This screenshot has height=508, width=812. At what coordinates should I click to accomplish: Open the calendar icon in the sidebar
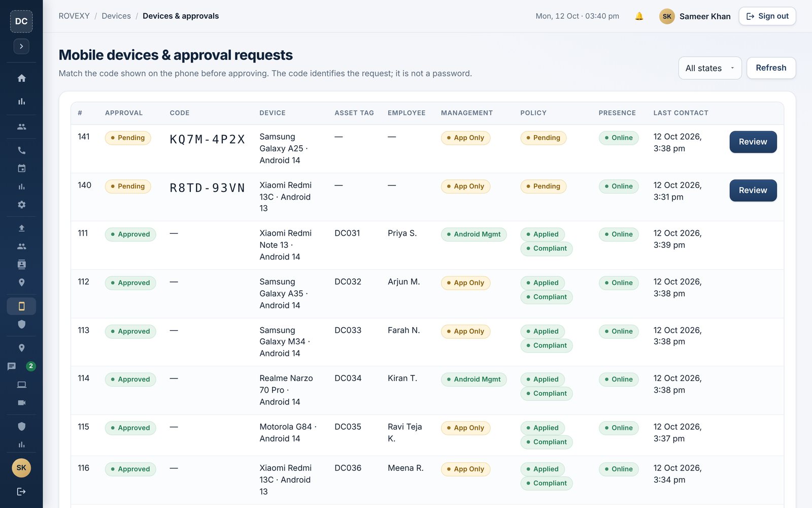click(x=21, y=168)
